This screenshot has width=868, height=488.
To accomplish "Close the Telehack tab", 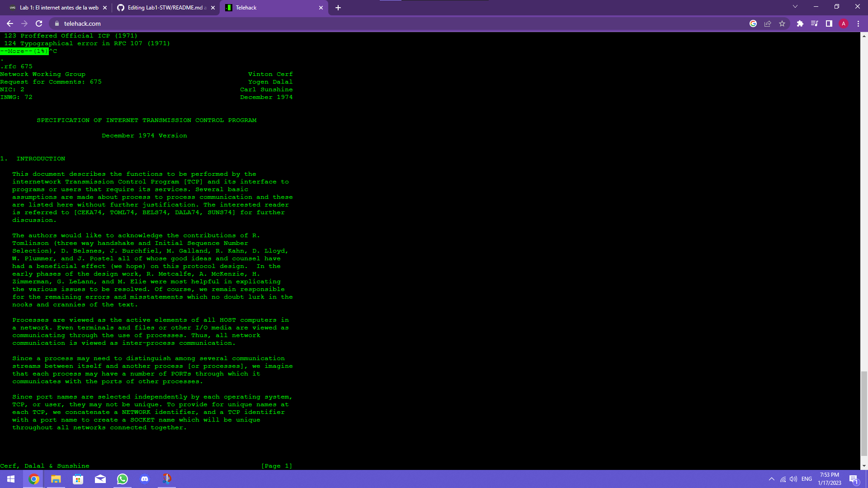I will point(321,8).
